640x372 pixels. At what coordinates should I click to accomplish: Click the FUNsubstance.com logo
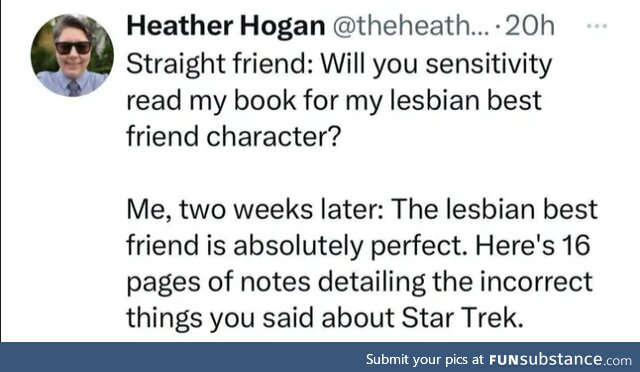point(560,360)
